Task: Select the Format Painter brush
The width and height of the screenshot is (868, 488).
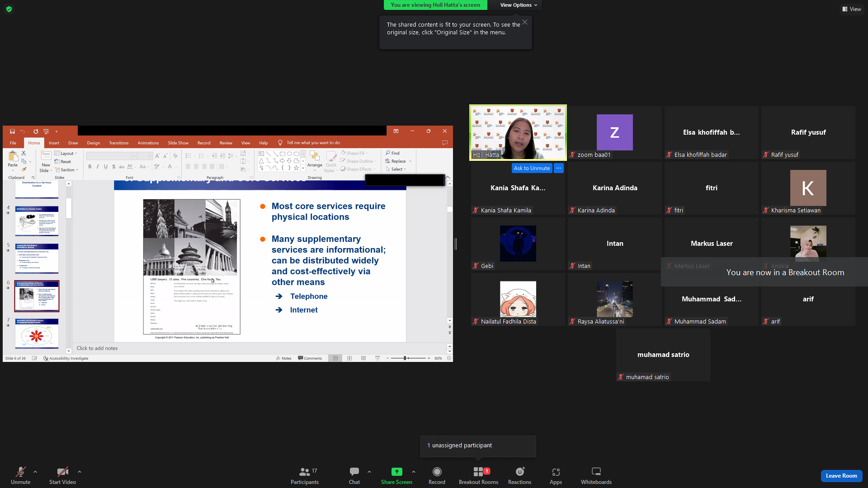Action: point(24,169)
